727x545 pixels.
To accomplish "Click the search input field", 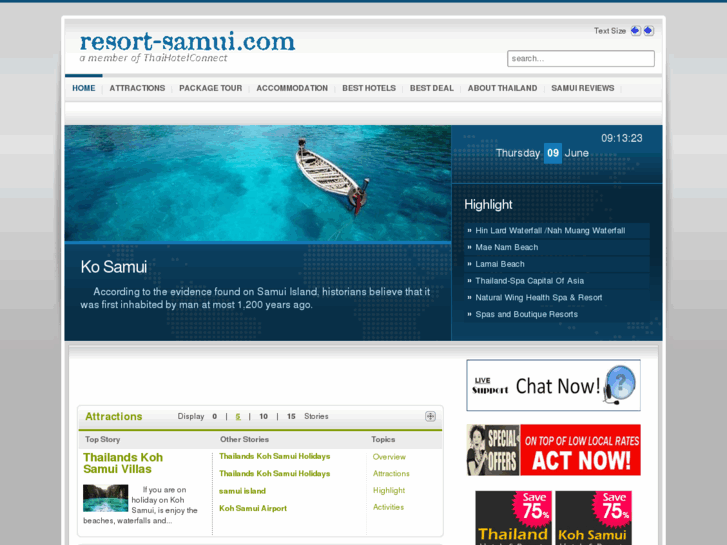I will pos(580,58).
